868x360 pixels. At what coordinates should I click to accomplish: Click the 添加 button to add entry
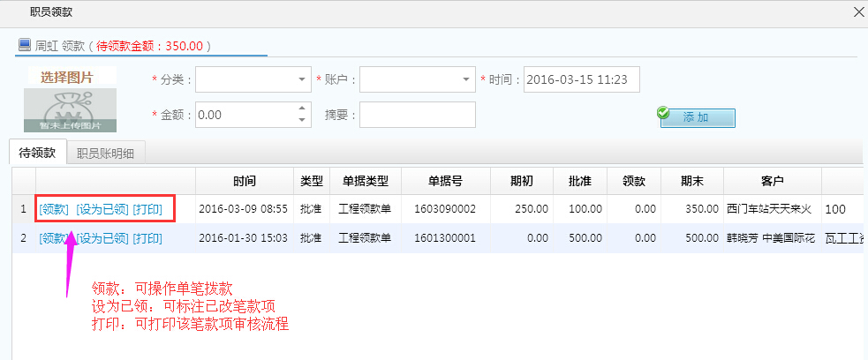click(x=697, y=117)
